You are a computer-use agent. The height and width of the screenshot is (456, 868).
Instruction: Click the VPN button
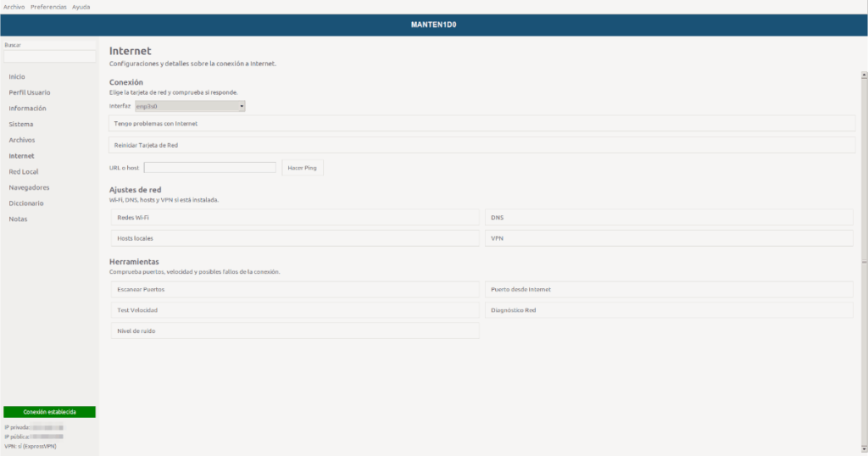(669, 238)
